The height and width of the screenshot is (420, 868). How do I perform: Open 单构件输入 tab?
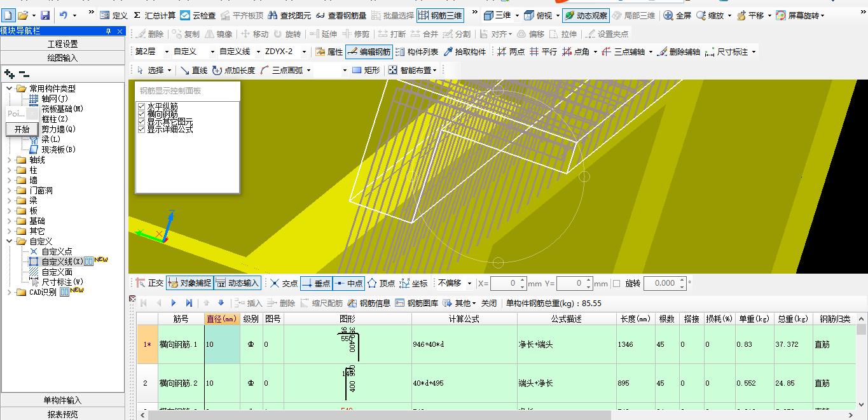[x=62, y=400]
